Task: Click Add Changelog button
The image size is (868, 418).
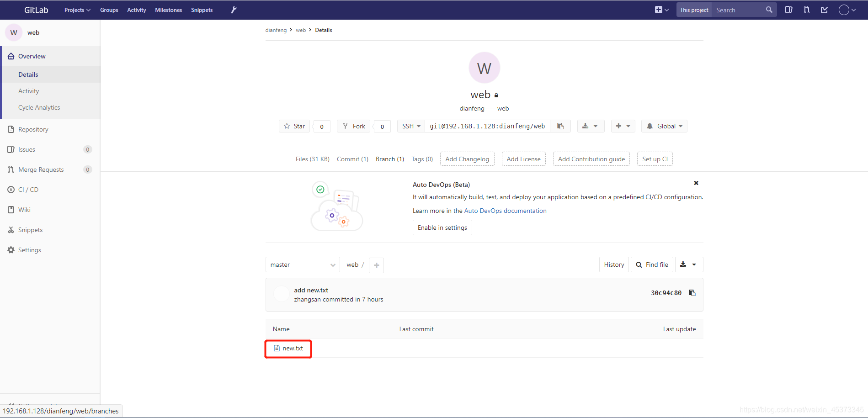Action: point(467,159)
